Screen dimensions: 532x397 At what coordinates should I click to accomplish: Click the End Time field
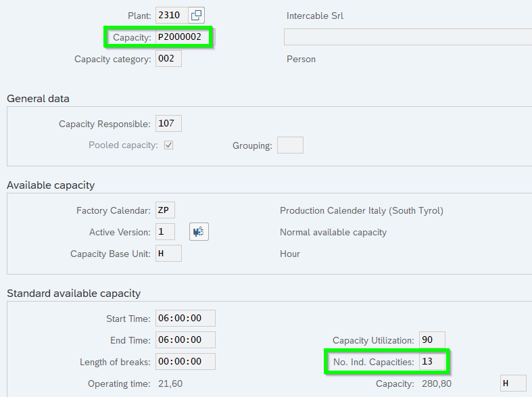click(x=185, y=340)
